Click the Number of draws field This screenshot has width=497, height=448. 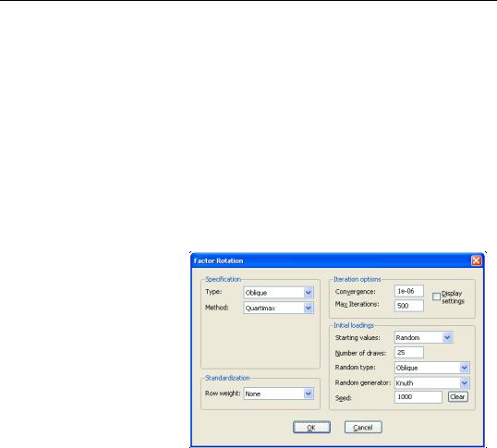coord(409,352)
